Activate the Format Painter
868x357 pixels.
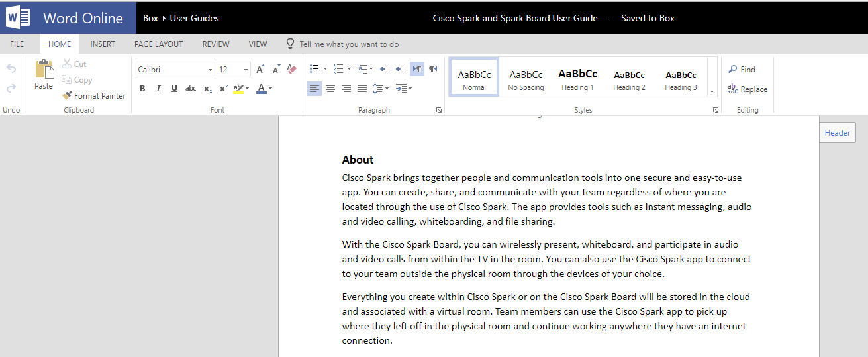tap(93, 96)
